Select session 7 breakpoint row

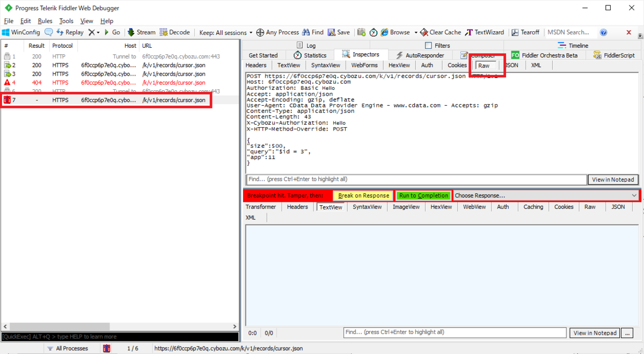pos(120,100)
